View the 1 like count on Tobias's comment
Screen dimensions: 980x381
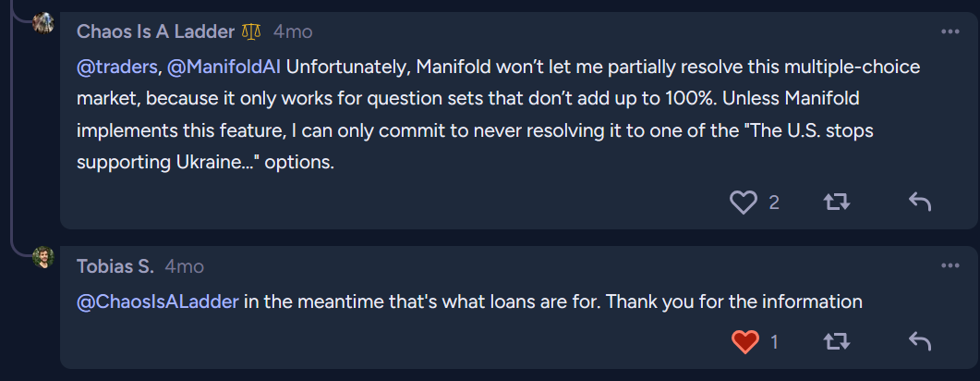(x=774, y=342)
